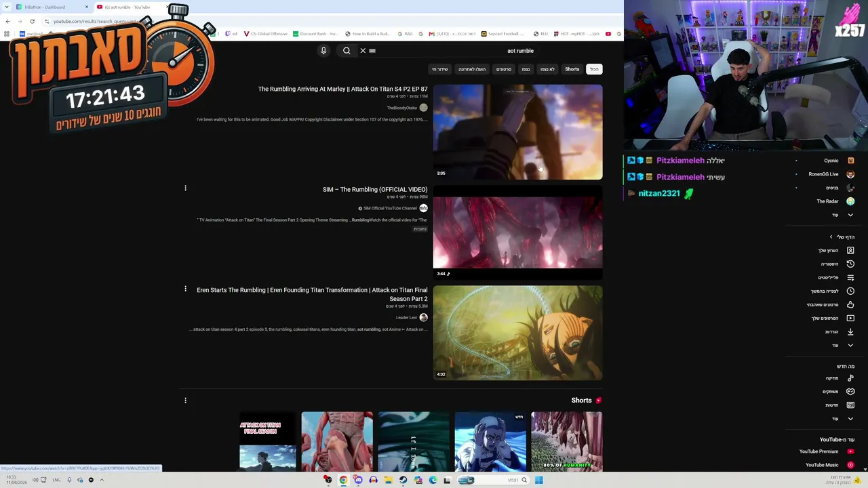Open the 'הדף שלי' section chevron
The image size is (868, 488).
(x=831, y=237)
